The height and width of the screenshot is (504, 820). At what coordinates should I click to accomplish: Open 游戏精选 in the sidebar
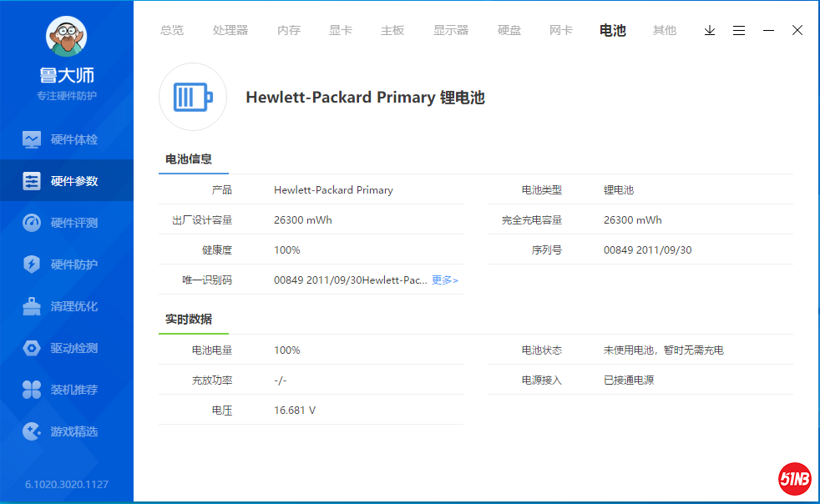(67, 431)
